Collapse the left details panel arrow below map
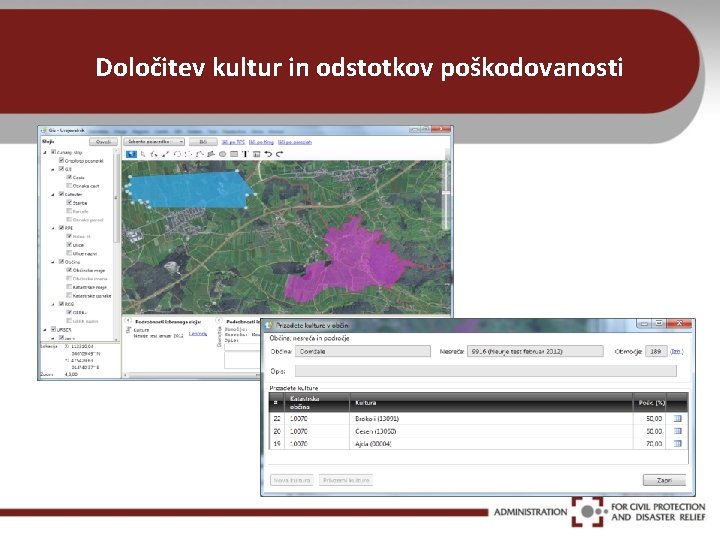720x540 pixels. pos(128,321)
